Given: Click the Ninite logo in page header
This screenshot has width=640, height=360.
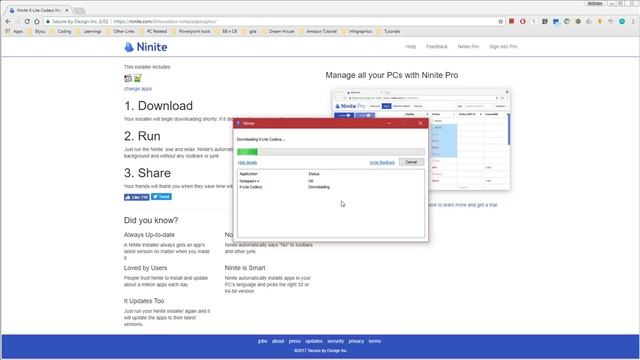Looking at the screenshot, I should 146,47.
